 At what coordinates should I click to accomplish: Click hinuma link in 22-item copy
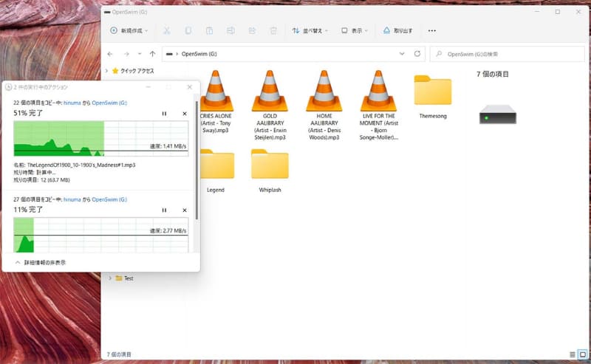click(x=72, y=103)
